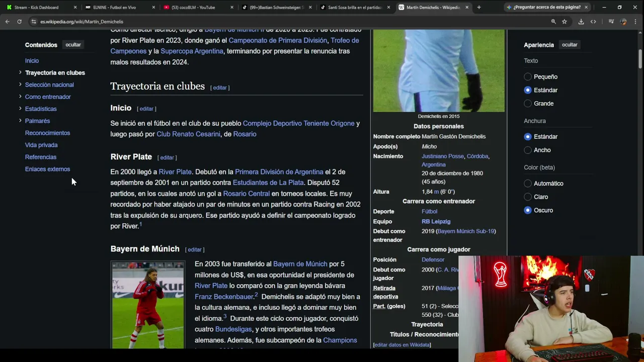Image resolution: width=644 pixels, height=362 pixels.
Task: Select the Pequeño text size option
Action: 528,77
